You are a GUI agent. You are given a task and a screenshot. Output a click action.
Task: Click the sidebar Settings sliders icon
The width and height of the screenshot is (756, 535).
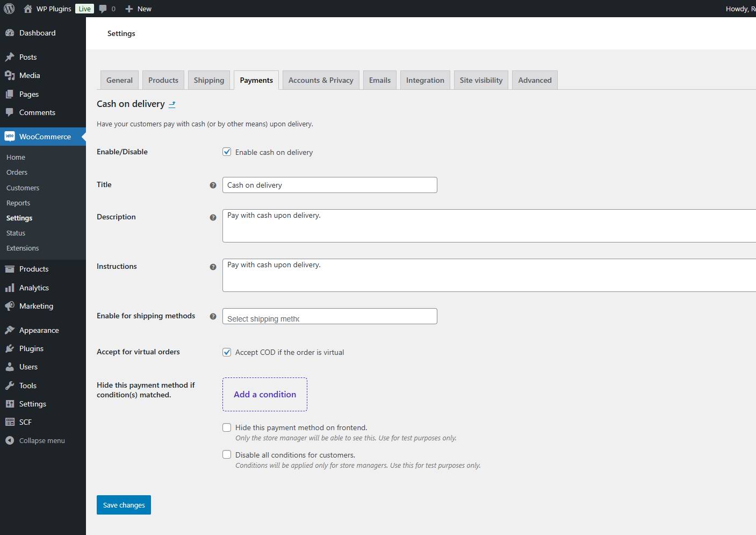click(10, 404)
